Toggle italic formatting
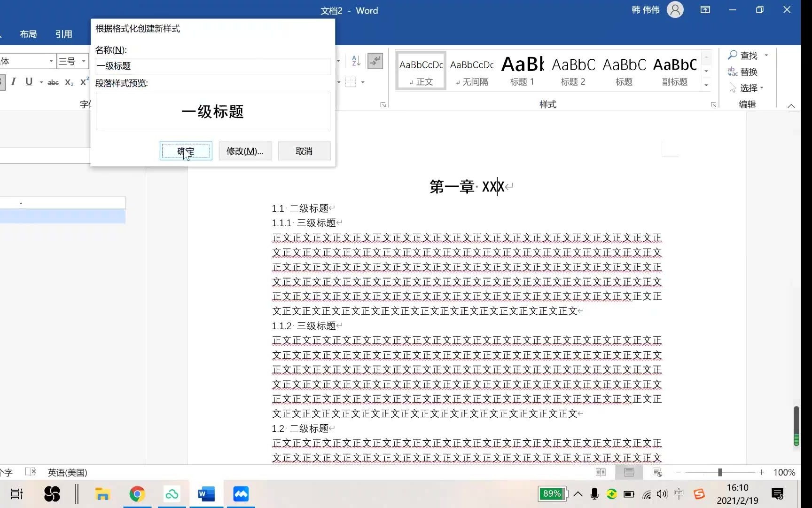This screenshot has height=508, width=812. coord(14,82)
